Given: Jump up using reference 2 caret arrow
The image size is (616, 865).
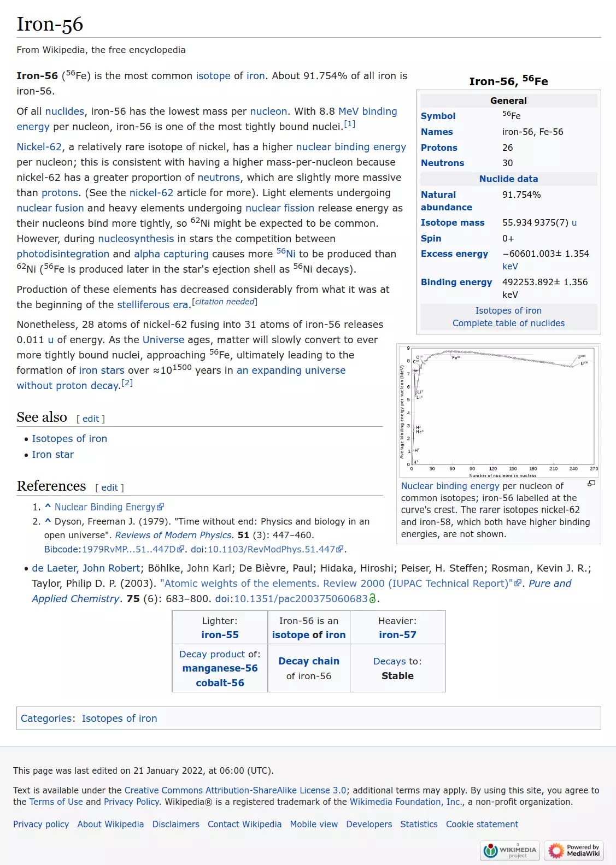Looking at the screenshot, I should coord(48,521).
